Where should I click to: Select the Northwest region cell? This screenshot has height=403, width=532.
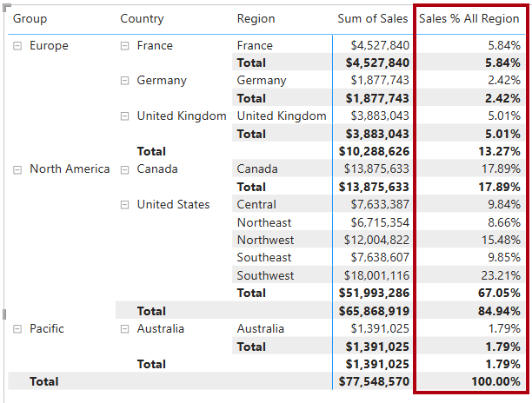point(265,240)
